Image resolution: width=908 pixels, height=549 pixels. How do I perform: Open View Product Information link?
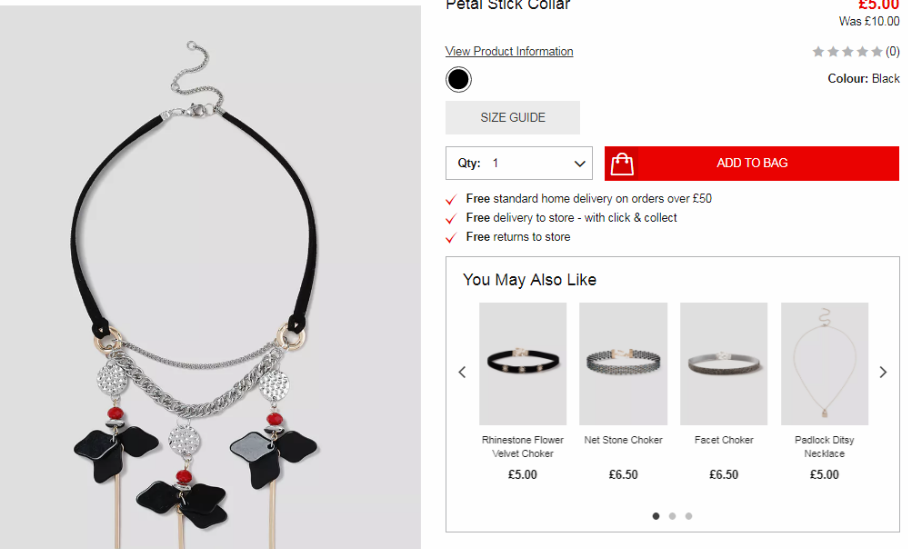509,51
